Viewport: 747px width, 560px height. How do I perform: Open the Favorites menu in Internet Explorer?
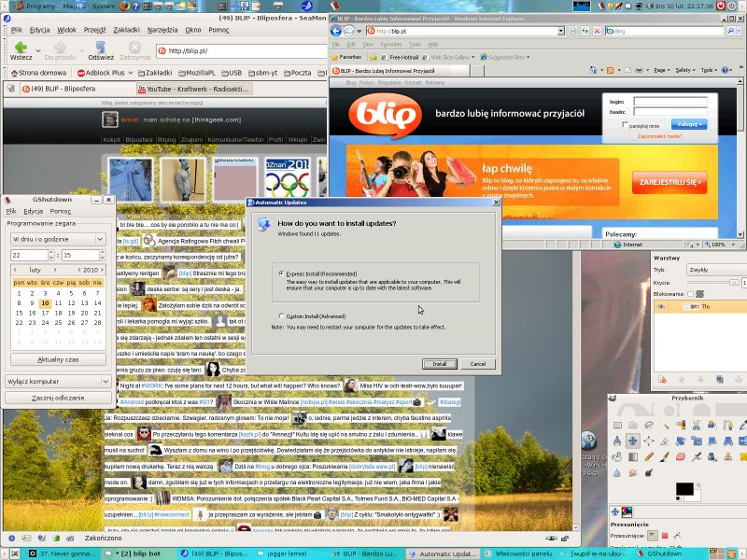(390, 44)
